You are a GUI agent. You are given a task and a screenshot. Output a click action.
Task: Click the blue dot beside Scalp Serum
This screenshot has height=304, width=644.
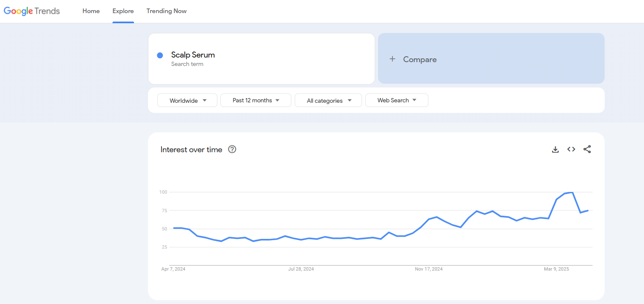click(x=160, y=55)
